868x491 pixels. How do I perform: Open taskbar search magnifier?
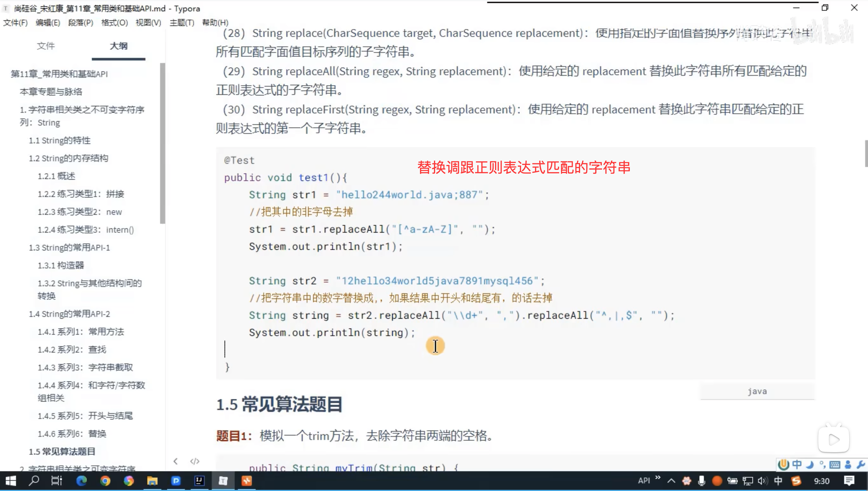(34, 480)
